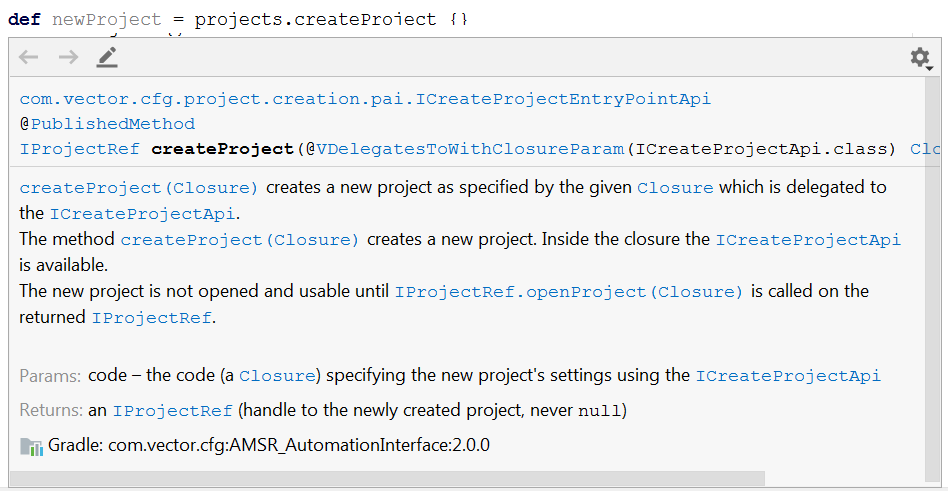Click projects.createProject in the code line

[x=315, y=19]
